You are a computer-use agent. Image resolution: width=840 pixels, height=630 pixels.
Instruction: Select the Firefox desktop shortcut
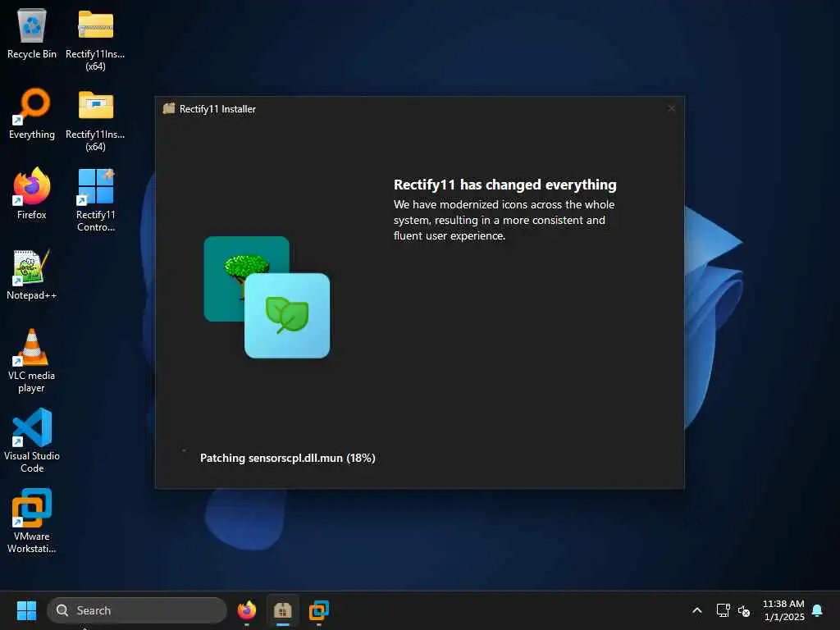click(x=32, y=194)
